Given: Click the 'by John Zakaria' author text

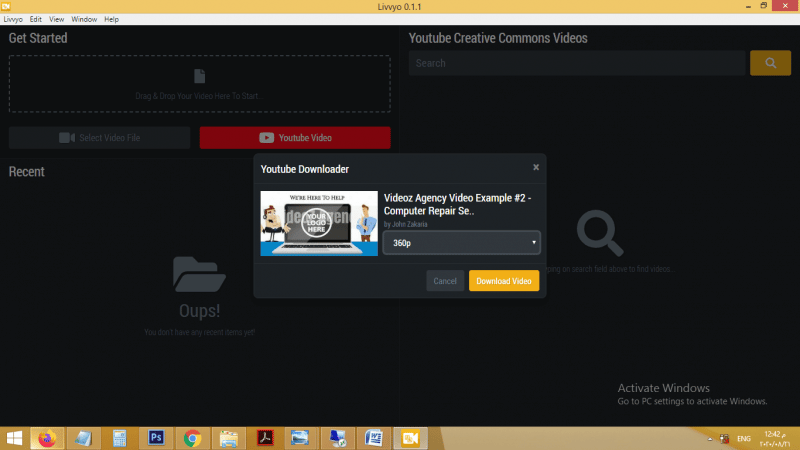Looking at the screenshot, I should [x=406, y=224].
